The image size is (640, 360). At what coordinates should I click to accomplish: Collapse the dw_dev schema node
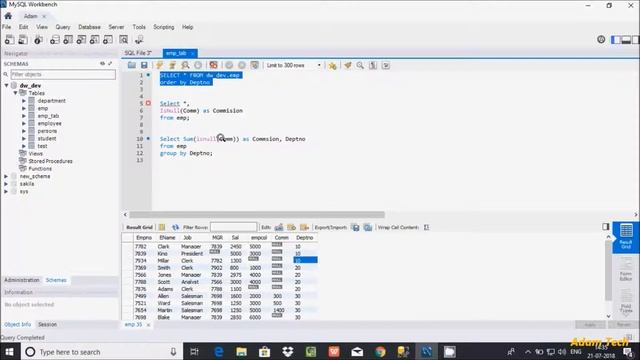tap(7, 86)
